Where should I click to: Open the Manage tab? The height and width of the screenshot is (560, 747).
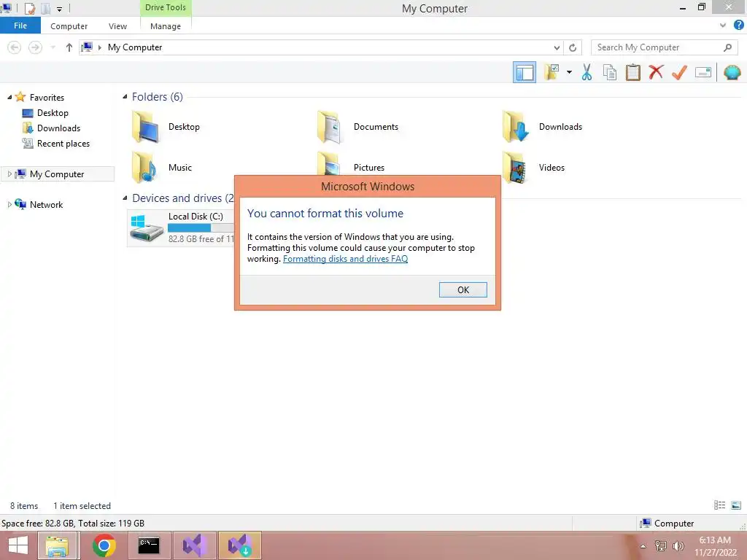tap(166, 26)
